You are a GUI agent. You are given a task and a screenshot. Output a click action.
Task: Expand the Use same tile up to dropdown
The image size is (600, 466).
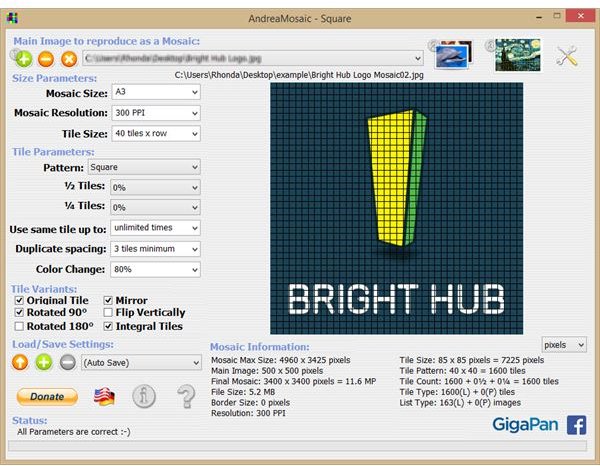tap(155, 228)
